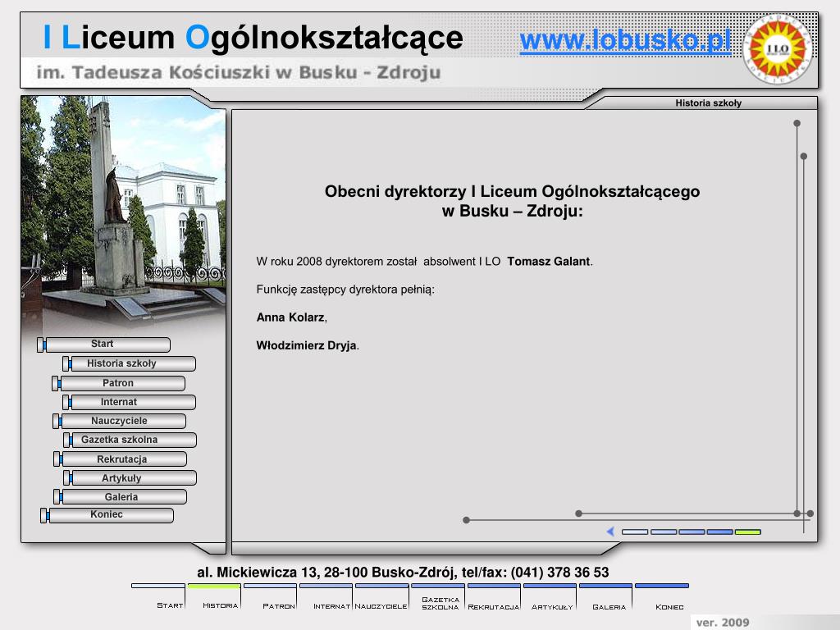Switch to the Rekrutacja bottom tab

pos(493,597)
